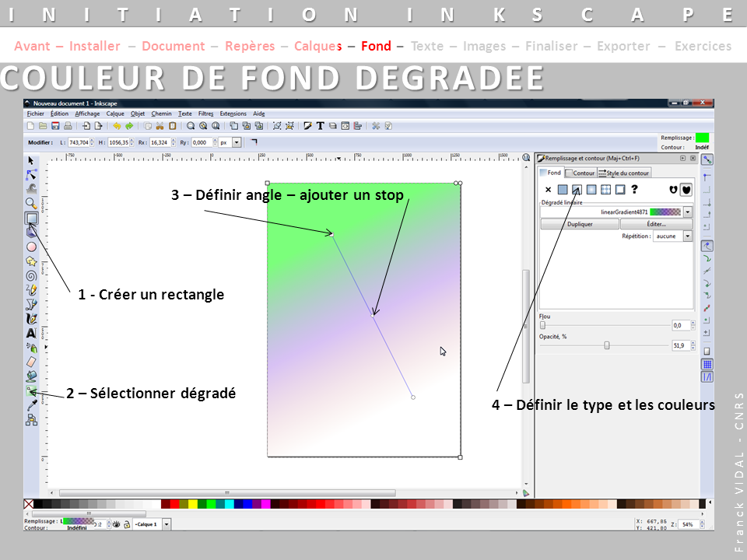Increment the zoom 54% stepper

702,523
